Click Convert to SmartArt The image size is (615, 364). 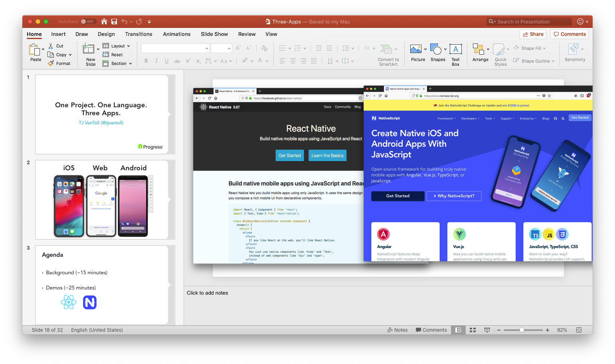point(388,55)
